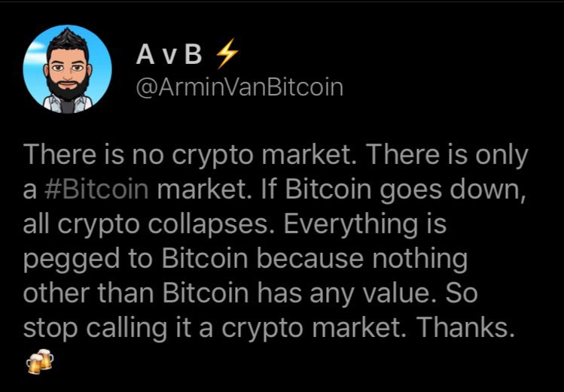
Task: Click the clinking beer mugs emoji
Action: (40, 364)
